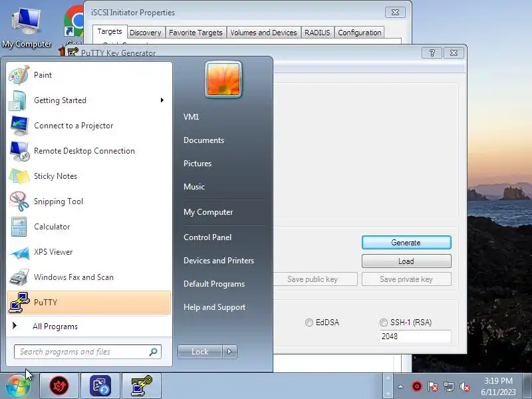Screen dimensions: 532x399
Task: Click the Getting Started icon
Action: pyautogui.click(x=19, y=100)
